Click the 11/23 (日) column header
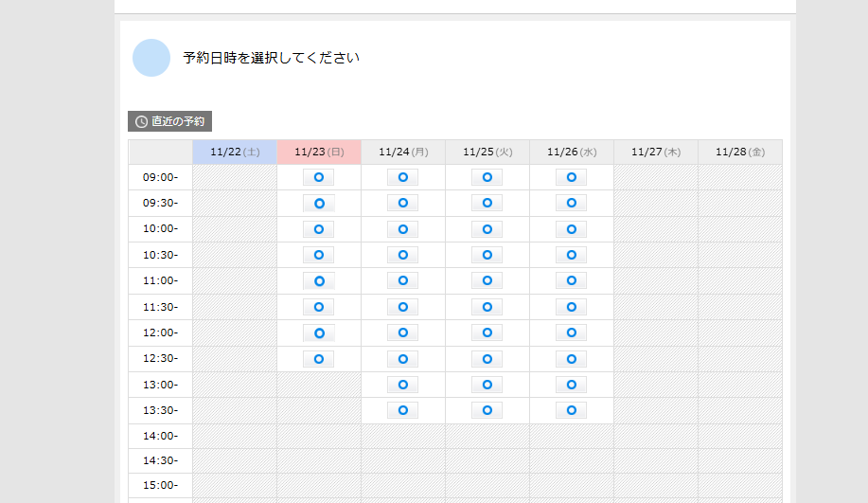Viewport: 868px width, 503px height. (x=319, y=152)
